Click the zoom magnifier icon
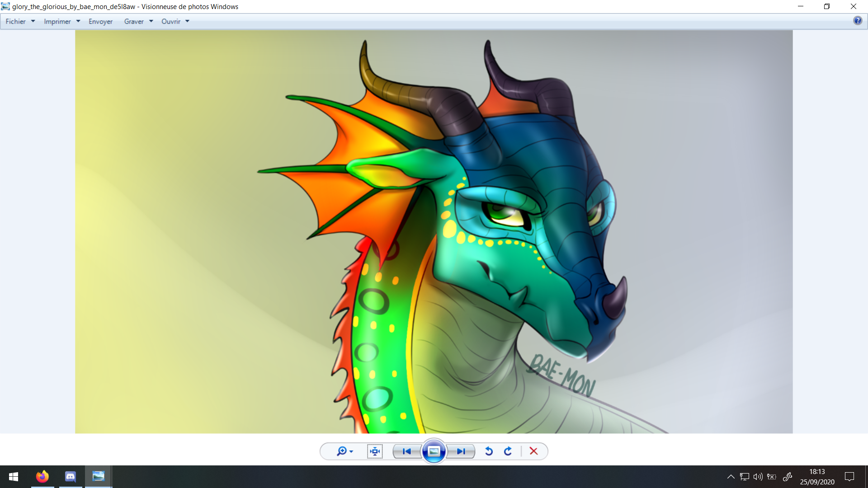Screen dimensions: 868x488 342,451
